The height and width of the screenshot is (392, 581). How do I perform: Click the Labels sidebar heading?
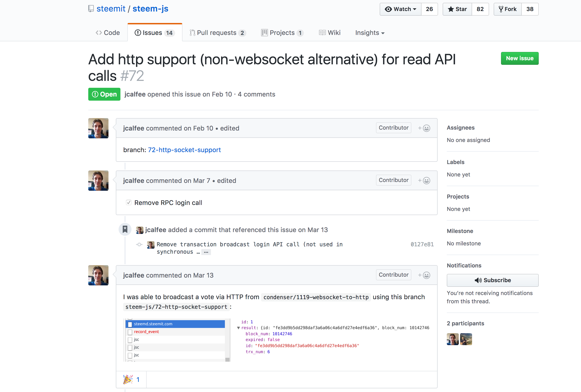coord(456,162)
